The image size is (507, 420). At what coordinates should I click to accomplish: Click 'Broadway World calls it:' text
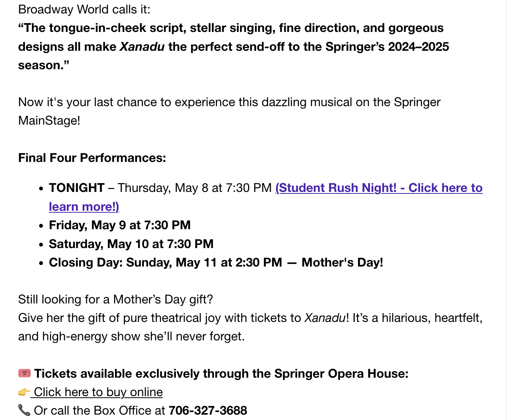point(84,9)
